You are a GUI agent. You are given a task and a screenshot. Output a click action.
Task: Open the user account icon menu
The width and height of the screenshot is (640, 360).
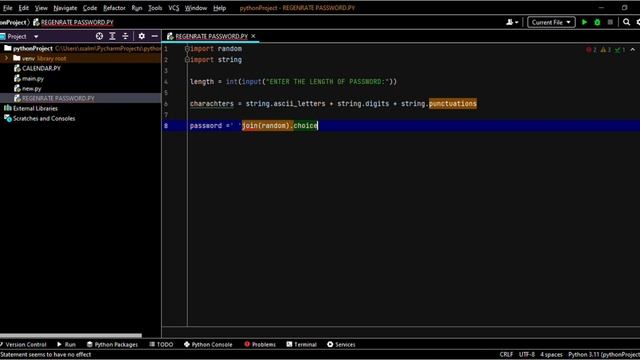pos(512,22)
